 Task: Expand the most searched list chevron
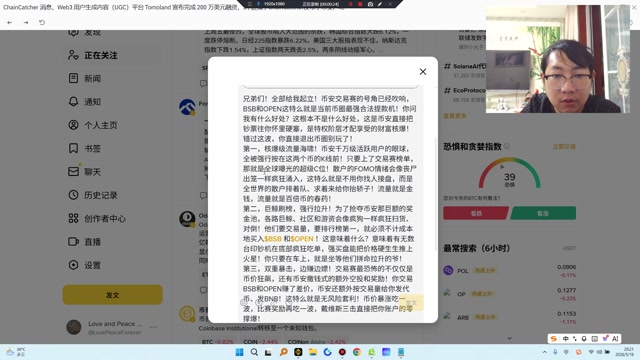pos(509,338)
